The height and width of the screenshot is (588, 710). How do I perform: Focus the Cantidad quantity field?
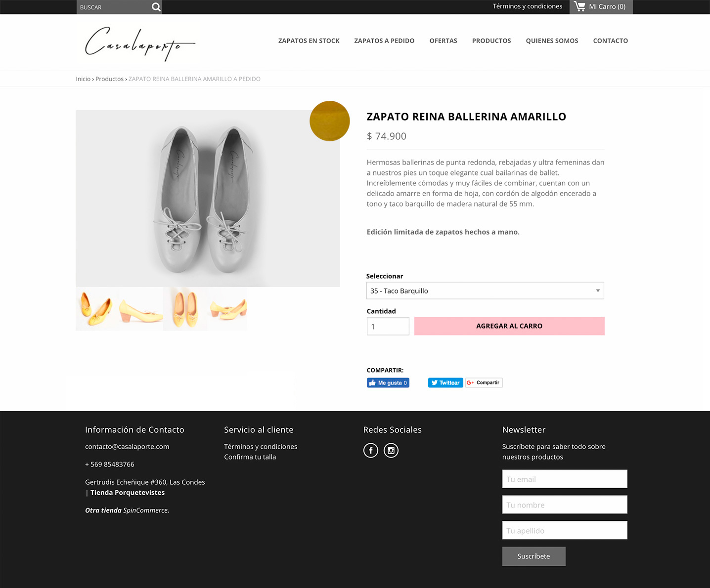pos(388,326)
